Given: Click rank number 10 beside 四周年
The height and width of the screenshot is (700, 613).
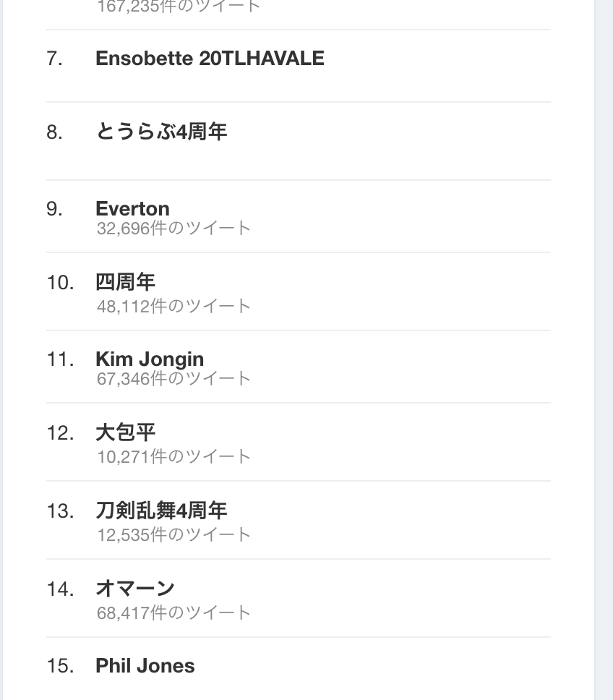Looking at the screenshot, I should [60, 282].
